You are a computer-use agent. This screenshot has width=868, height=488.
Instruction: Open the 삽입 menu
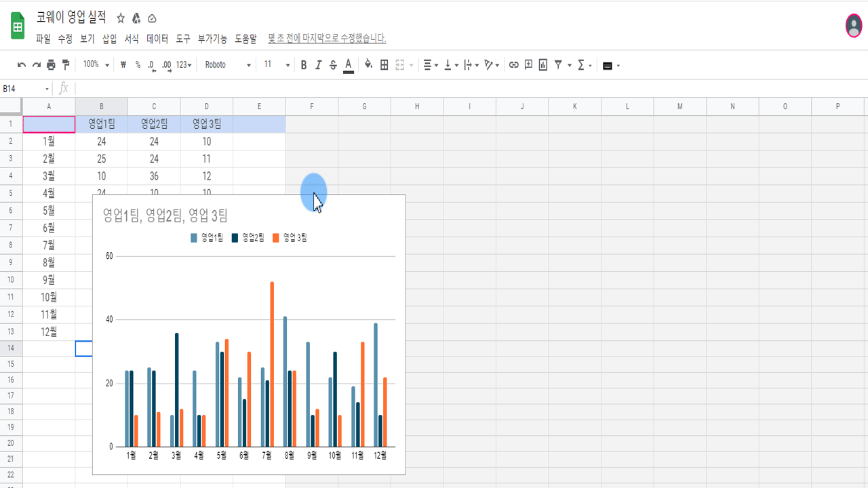(109, 39)
